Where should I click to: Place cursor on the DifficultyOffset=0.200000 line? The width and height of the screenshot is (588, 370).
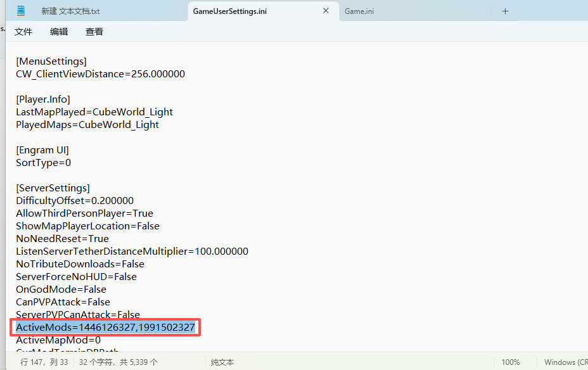coord(75,201)
